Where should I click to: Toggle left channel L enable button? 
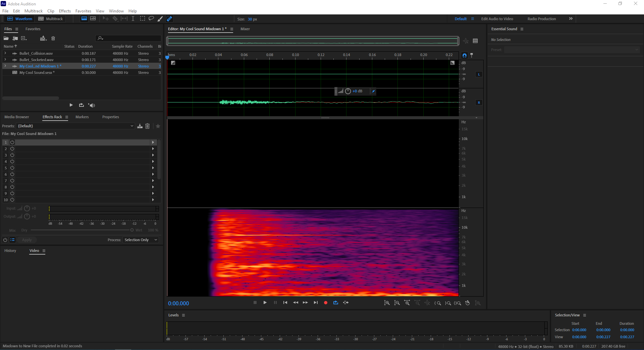[x=479, y=74]
